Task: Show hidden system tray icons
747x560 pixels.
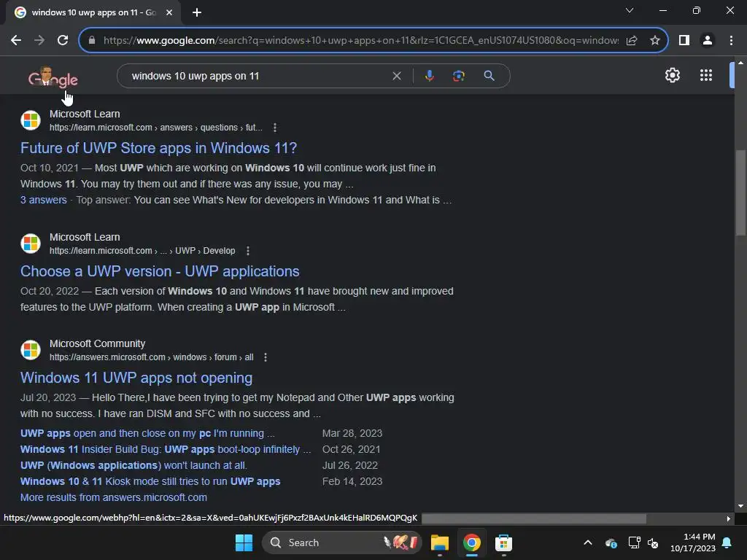Action: pyautogui.click(x=588, y=542)
